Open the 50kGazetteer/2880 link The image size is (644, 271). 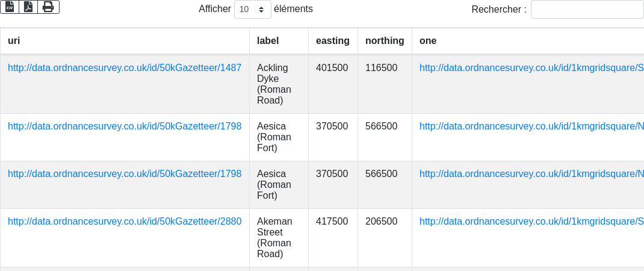125,222
